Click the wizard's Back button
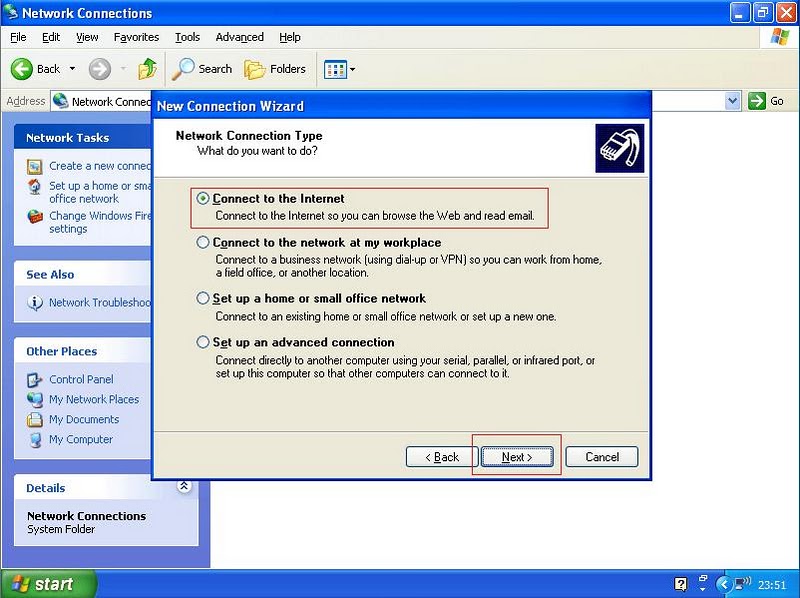 click(x=442, y=457)
